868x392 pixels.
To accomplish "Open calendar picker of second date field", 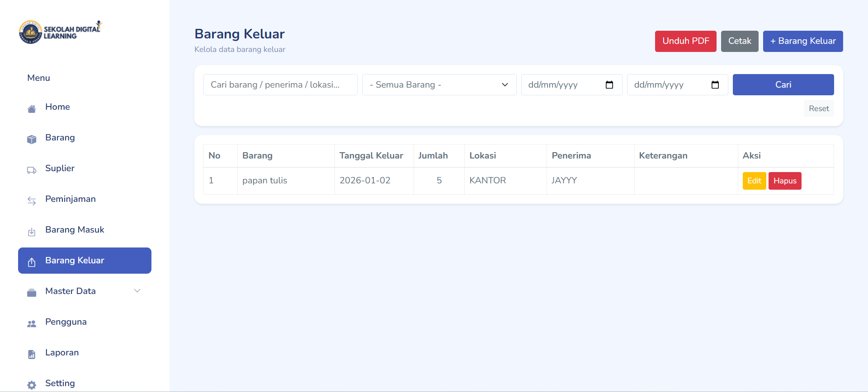I will 715,85.
